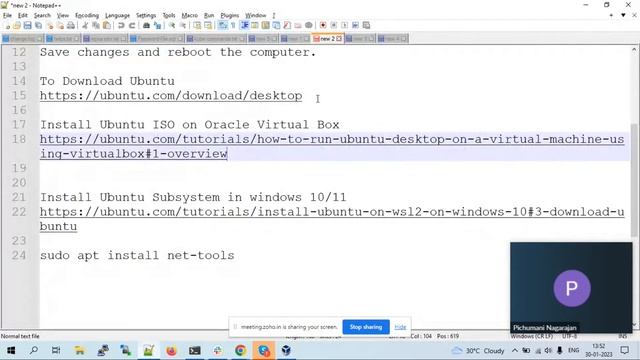
Task: Click the Save toolbar icon
Action: (x=27, y=25)
